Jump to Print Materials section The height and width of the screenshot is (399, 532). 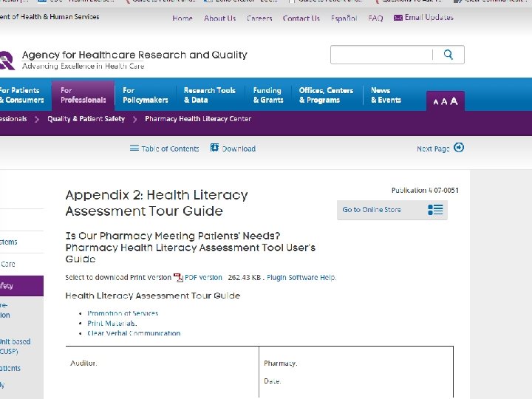coord(112,324)
